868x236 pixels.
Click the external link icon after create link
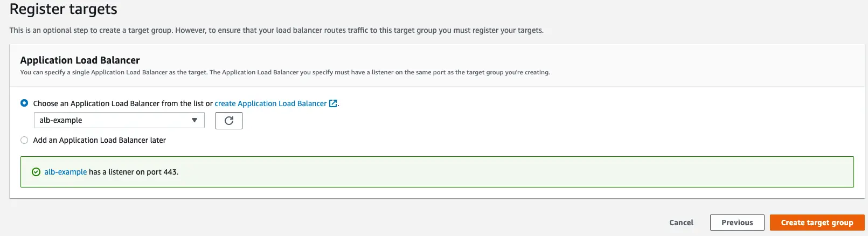[x=333, y=103]
